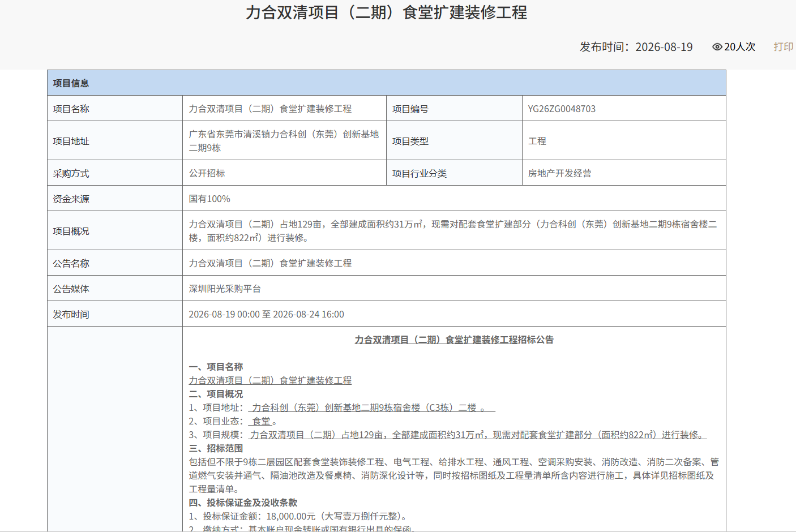Screen dimensions: 796x532
Task: Click the 项目名称 label cell
Action: click(115, 108)
